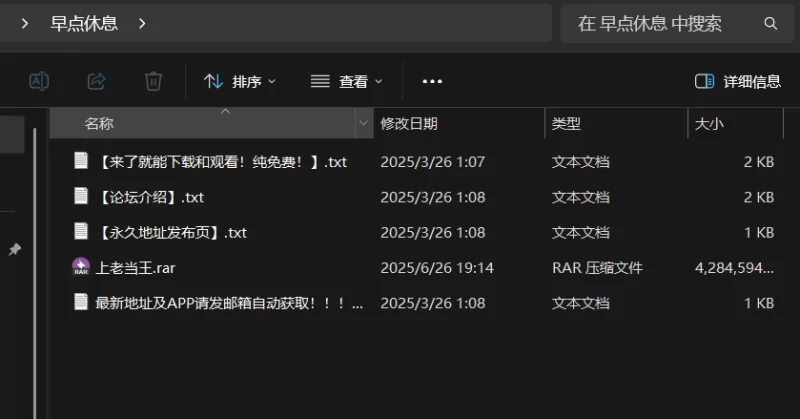Expand chevron before 早点休息 breadcrumb

click(24, 23)
